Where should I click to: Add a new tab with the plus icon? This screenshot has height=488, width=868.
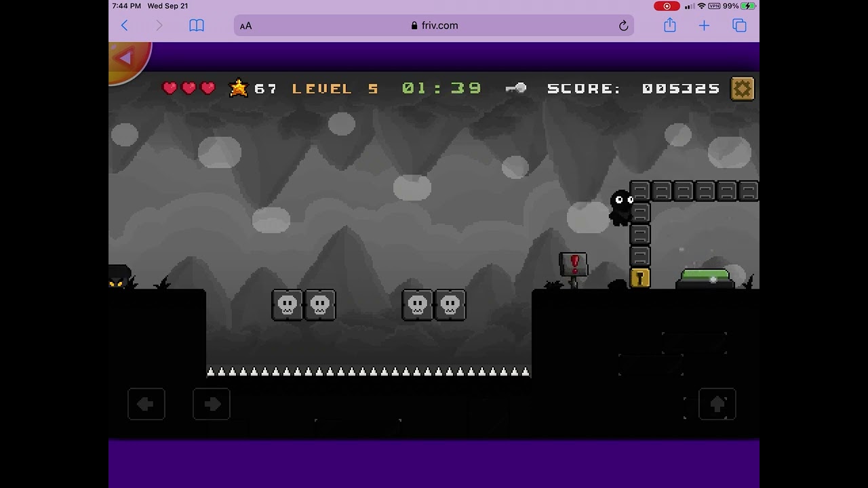(704, 26)
